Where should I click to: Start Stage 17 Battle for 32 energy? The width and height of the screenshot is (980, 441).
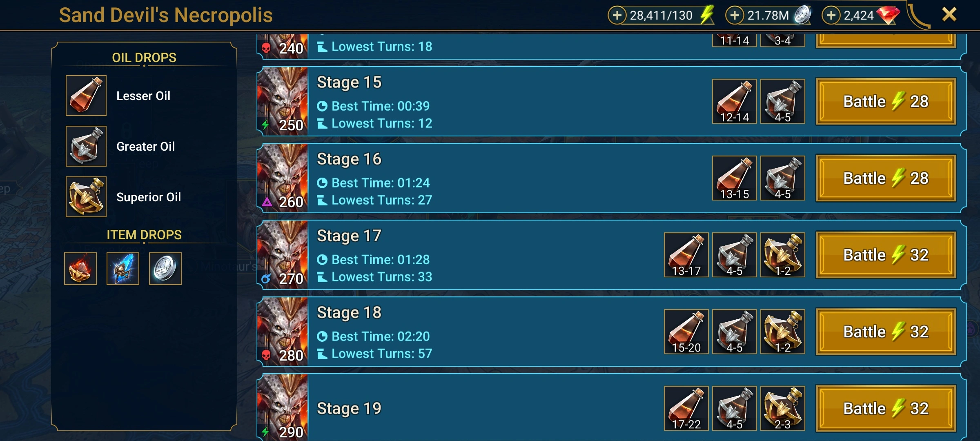(x=886, y=255)
